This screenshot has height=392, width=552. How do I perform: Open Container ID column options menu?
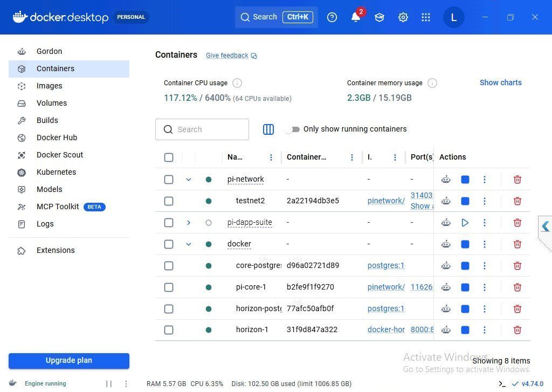pyautogui.click(x=351, y=157)
